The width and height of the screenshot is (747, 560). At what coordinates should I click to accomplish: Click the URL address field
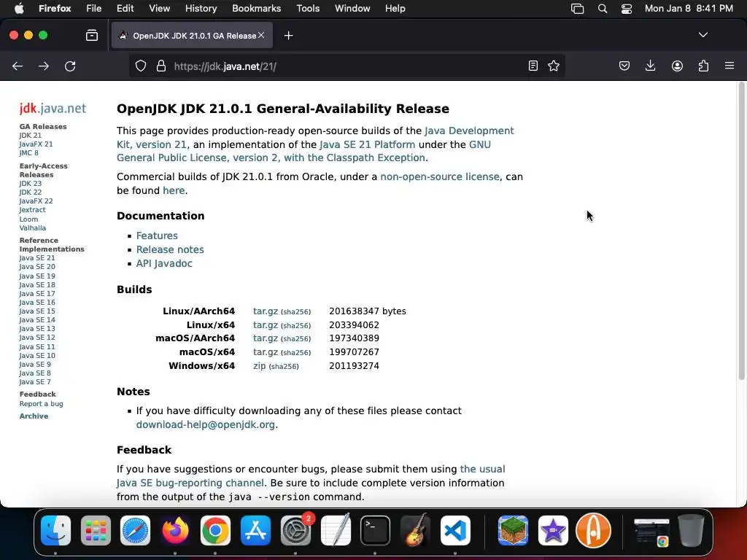coord(348,66)
